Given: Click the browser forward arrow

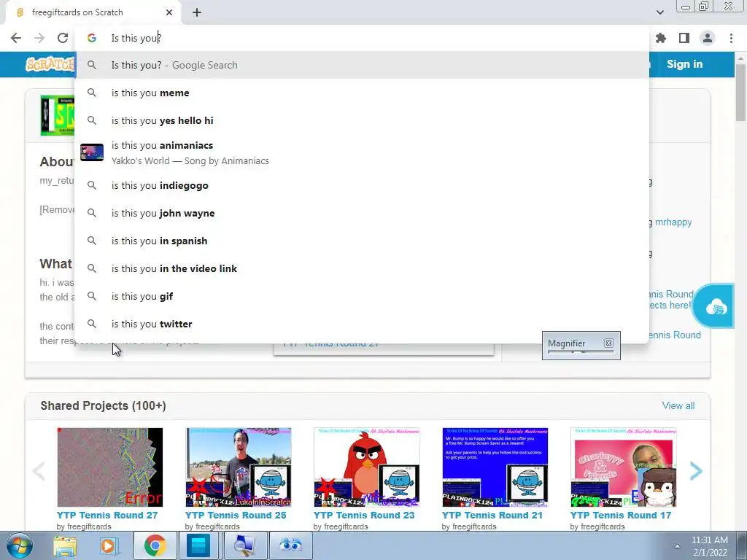Looking at the screenshot, I should (x=39, y=38).
